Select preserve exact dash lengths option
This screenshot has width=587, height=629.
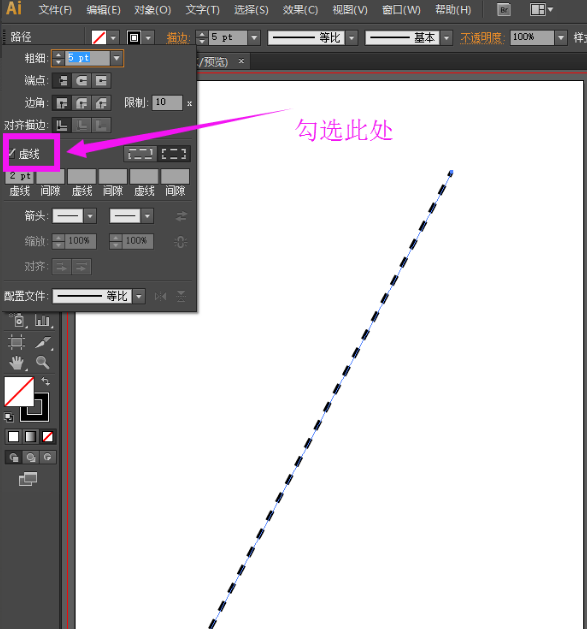tap(140, 154)
